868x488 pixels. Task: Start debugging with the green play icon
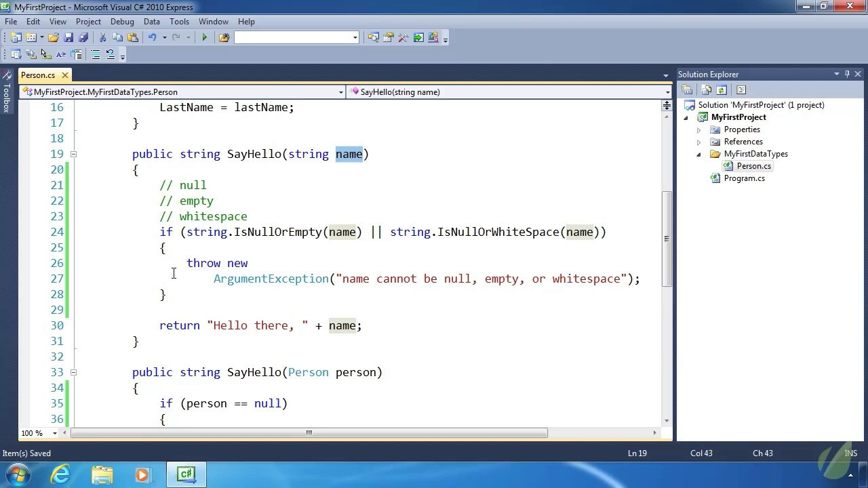tap(204, 38)
